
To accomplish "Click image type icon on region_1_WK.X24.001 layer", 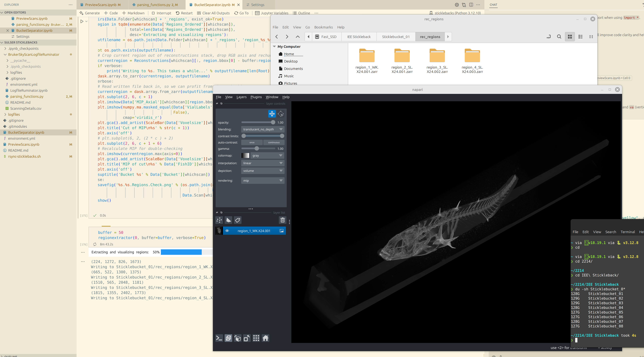I will point(281,231).
